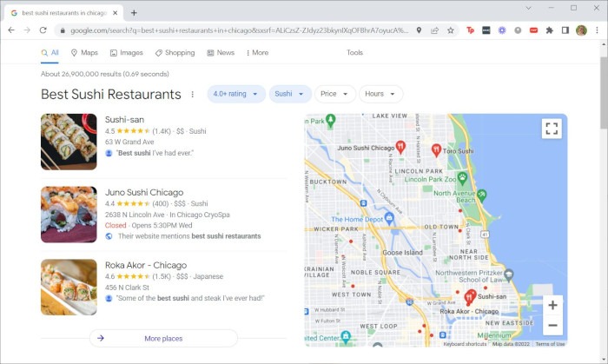This screenshot has height=364, width=608.
Task: Open the Sushi-san listing title
Action: [124, 120]
